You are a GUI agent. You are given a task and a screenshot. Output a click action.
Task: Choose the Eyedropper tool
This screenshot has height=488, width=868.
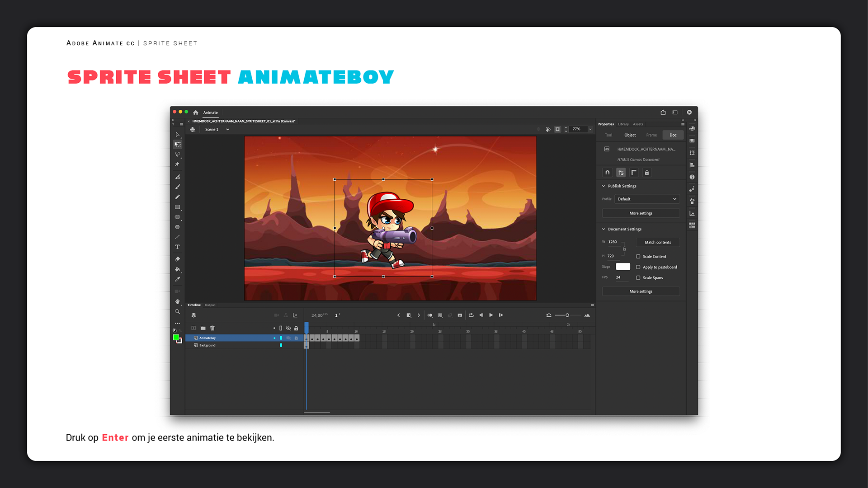coord(178,279)
